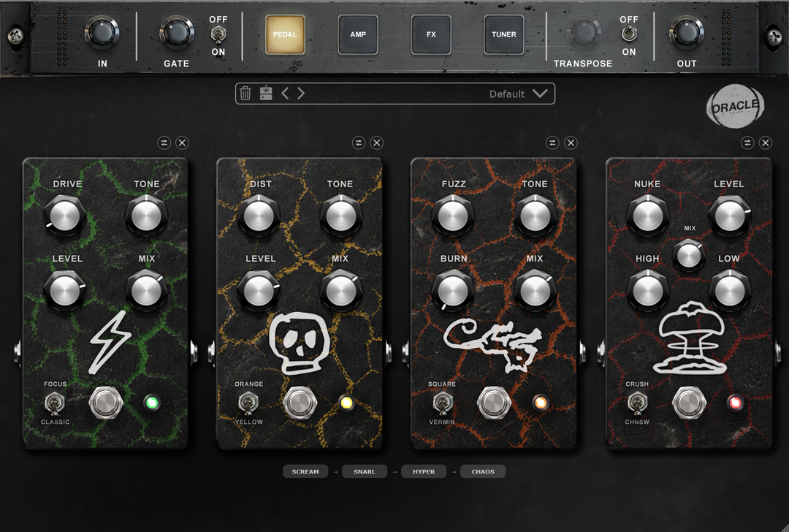Image resolution: width=789 pixels, height=532 pixels.
Task: Go to the next preset arrow
Action: (x=301, y=93)
